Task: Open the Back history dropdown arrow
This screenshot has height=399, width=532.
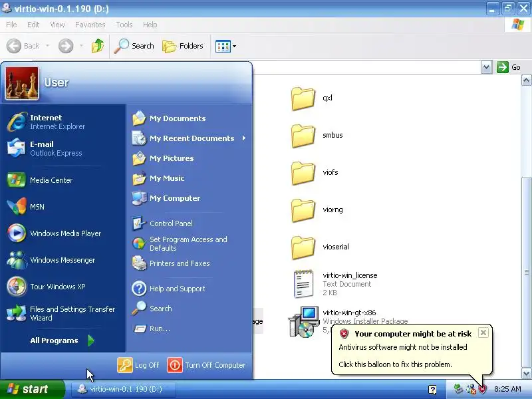Action: point(48,46)
